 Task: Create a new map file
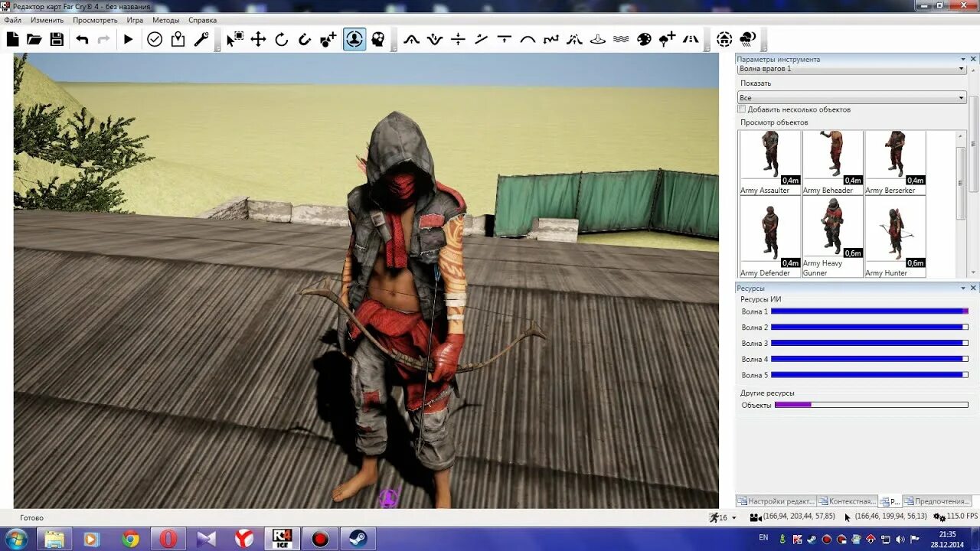click(x=12, y=39)
